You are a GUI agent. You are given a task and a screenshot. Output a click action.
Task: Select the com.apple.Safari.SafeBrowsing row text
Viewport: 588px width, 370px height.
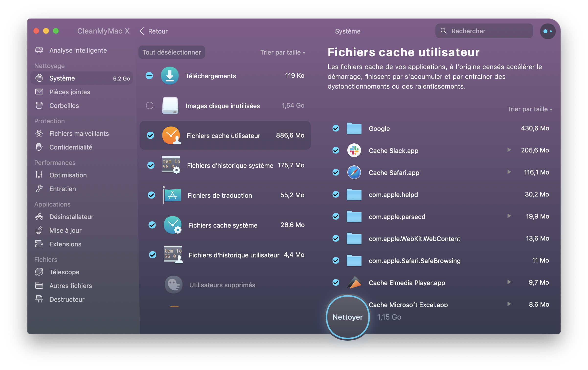(x=415, y=261)
